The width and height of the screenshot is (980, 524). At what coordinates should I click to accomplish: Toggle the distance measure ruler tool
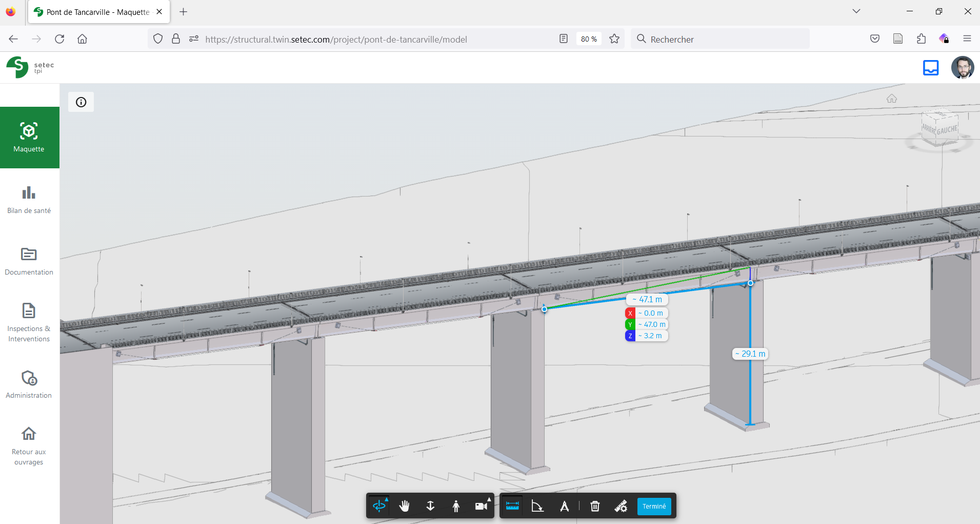512,506
